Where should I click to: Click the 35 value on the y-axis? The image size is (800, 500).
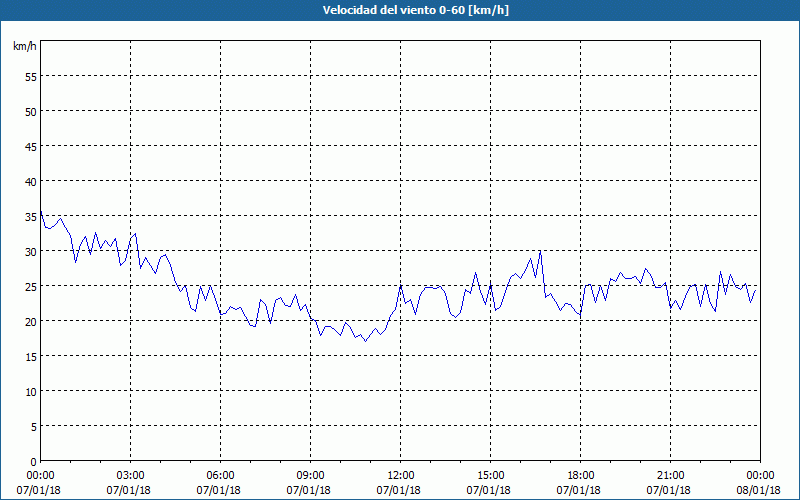tap(31, 216)
